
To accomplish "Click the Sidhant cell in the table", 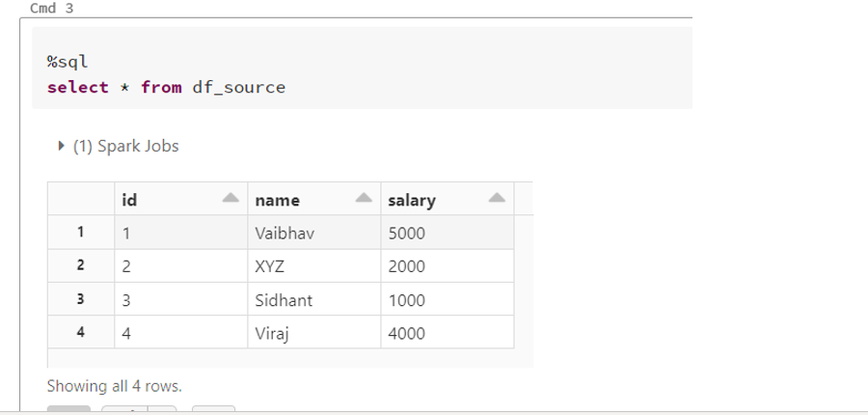I will tap(283, 299).
